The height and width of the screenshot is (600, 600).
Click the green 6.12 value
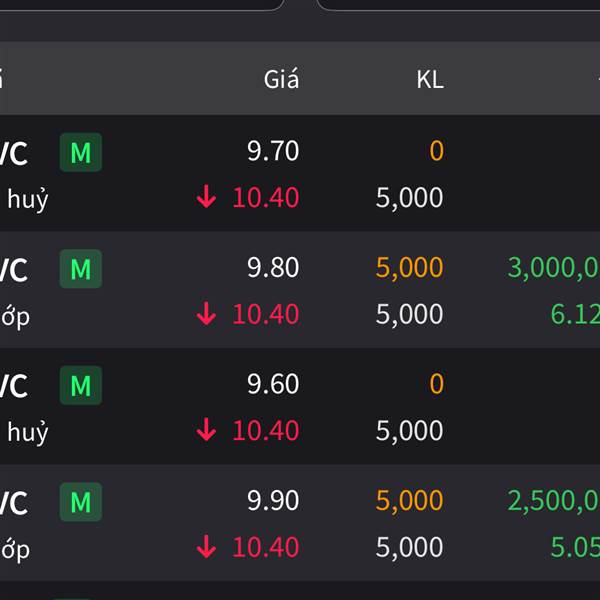tap(574, 315)
